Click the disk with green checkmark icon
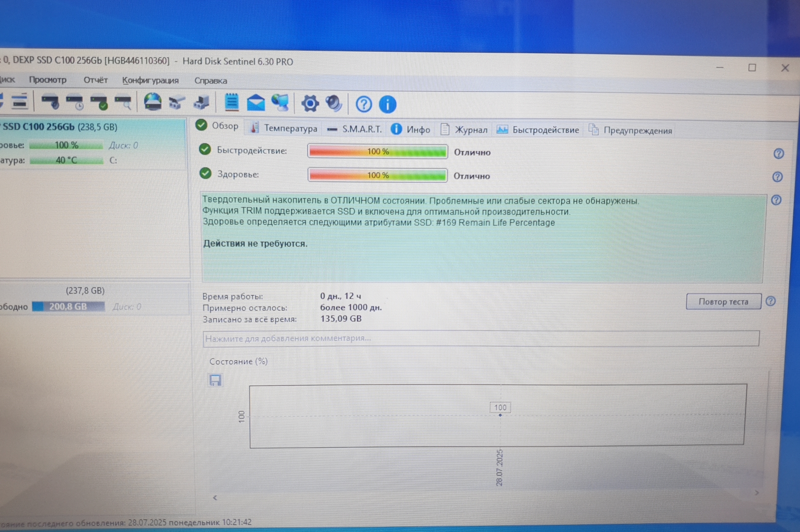800x532 pixels. [100, 102]
